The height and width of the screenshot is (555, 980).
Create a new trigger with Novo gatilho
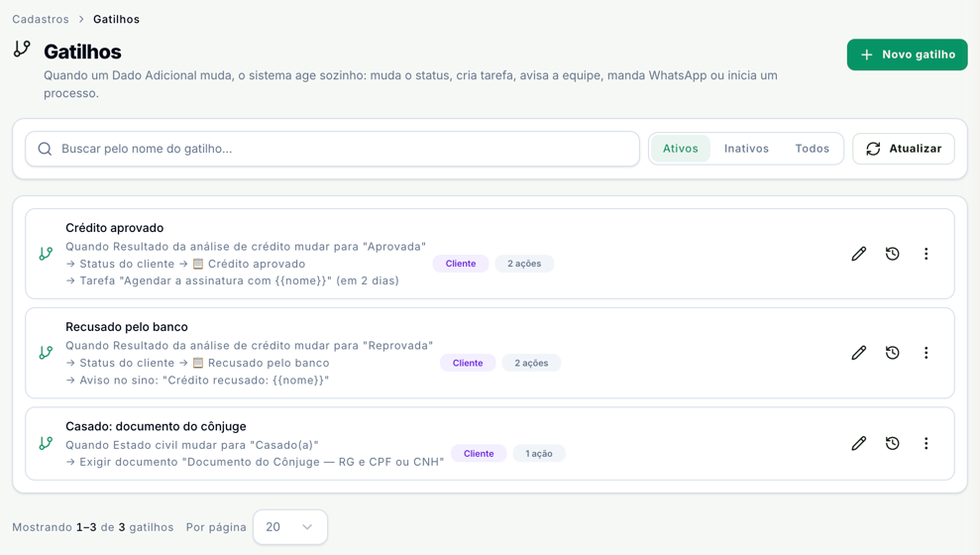(907, 55)
